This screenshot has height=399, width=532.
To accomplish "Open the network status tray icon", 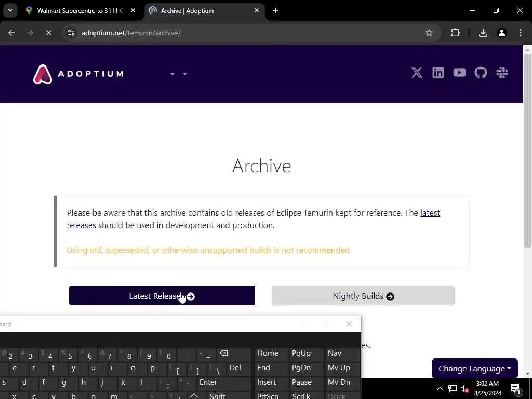I will tap(453, 389).
